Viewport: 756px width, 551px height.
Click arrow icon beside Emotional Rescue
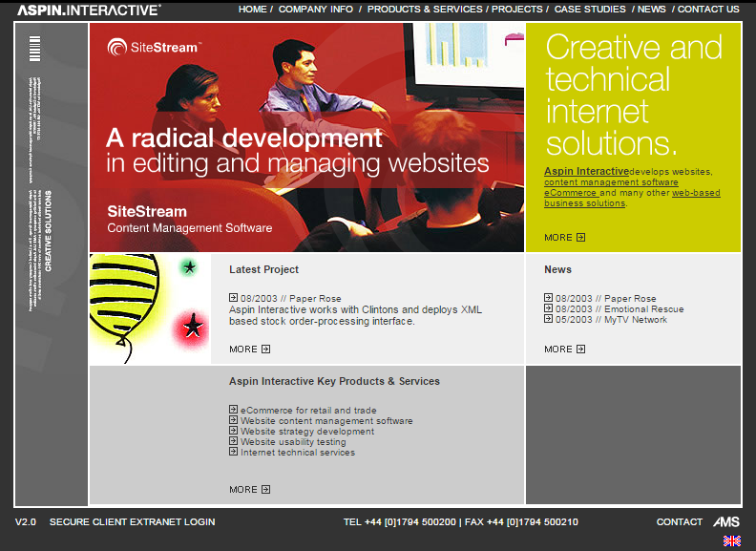pyautogui.click(x=548, y=308)
